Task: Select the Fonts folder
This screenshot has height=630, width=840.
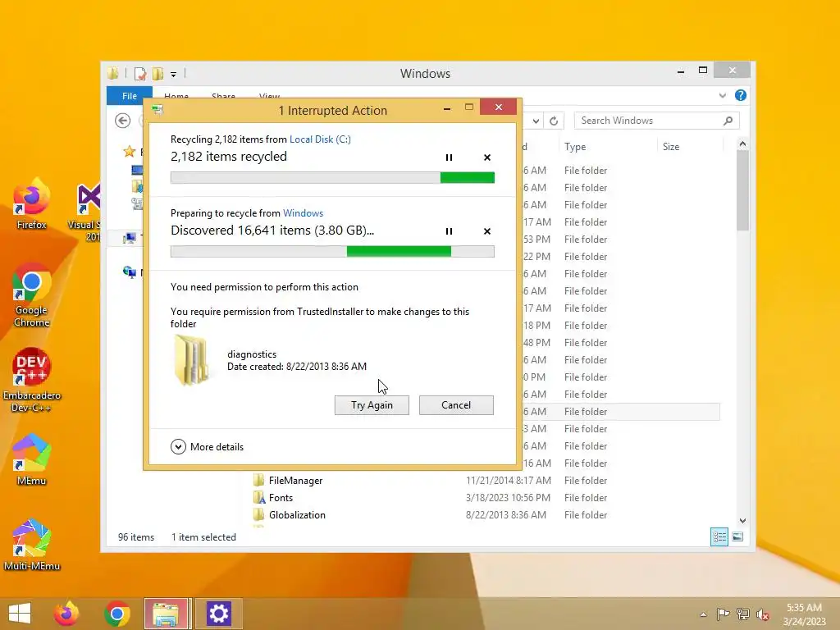Action: [x=281, y=498]
